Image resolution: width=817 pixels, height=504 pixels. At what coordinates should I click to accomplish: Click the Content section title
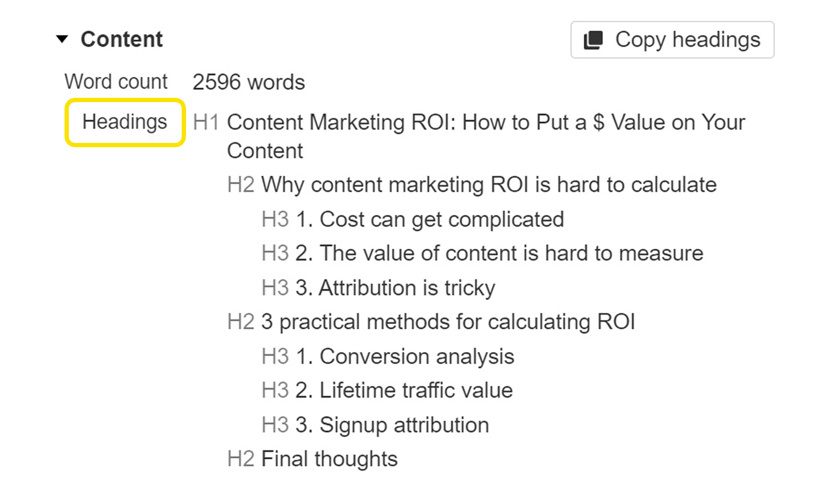pos(121,38)
